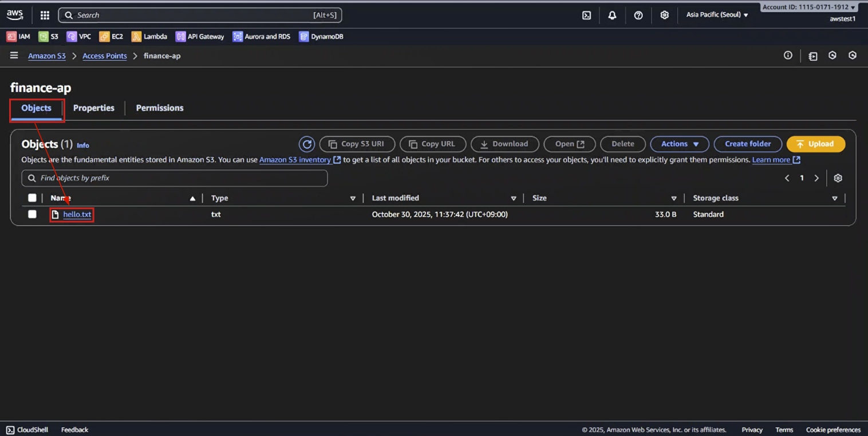This screenshot has height=436, width=868.
Task: Open the Learn more link
Action: (x=776, y=160)
